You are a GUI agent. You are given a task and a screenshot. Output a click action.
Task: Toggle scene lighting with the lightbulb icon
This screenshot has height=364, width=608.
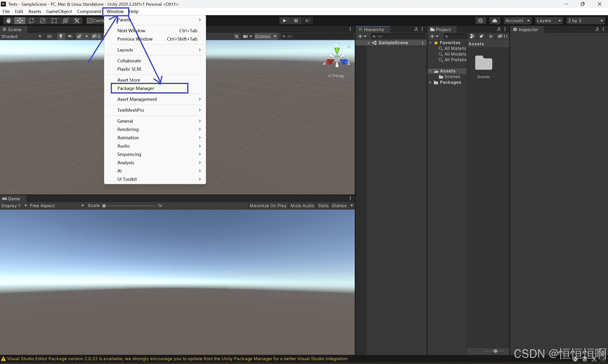tap(61, 36)
